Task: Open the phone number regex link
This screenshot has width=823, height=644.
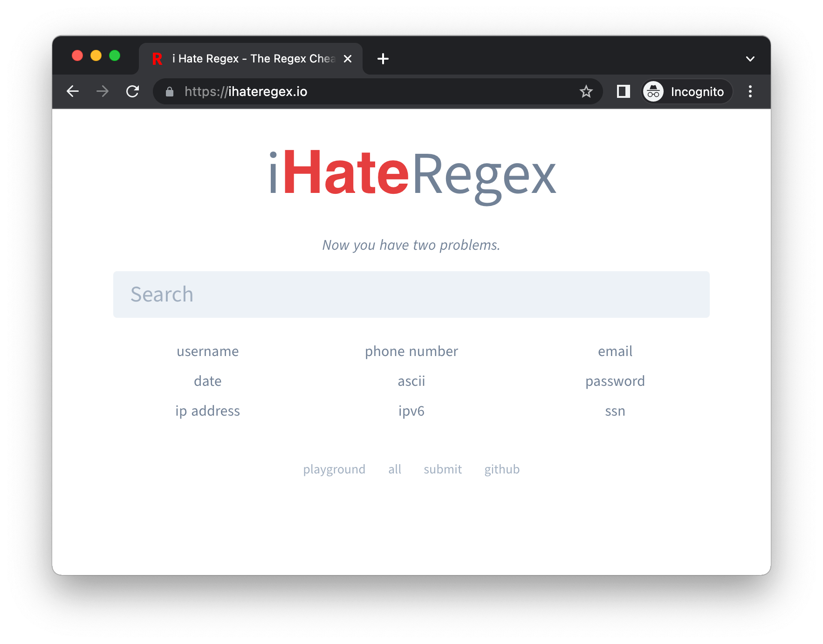Action: tap(411, 351)
